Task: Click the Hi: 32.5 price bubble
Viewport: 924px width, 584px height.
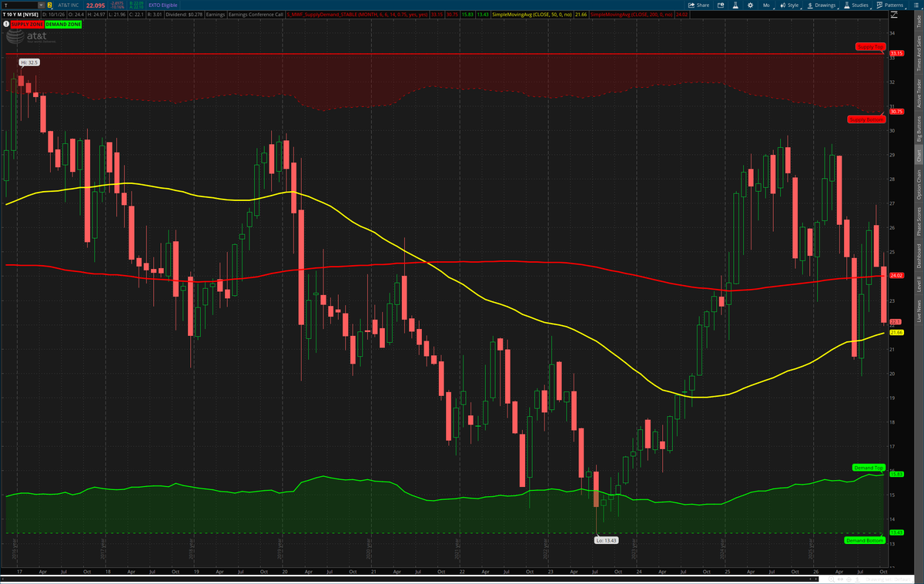Action: (28, 62)
